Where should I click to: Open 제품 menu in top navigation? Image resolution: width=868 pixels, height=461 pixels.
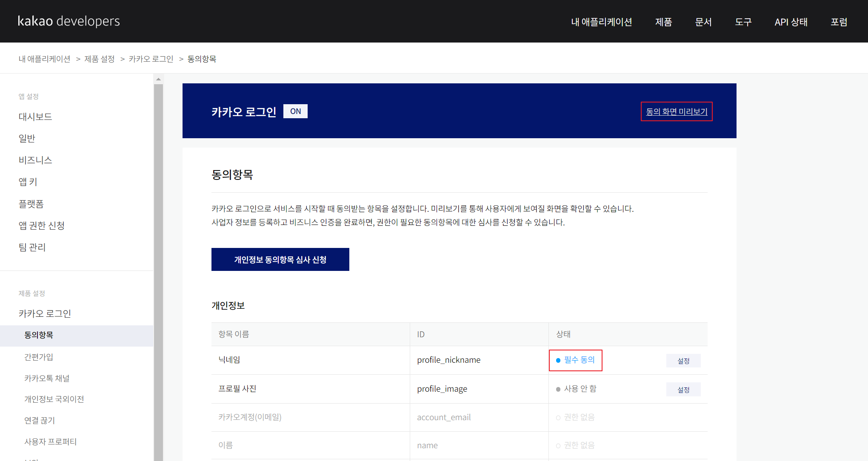tap(663, 22)
